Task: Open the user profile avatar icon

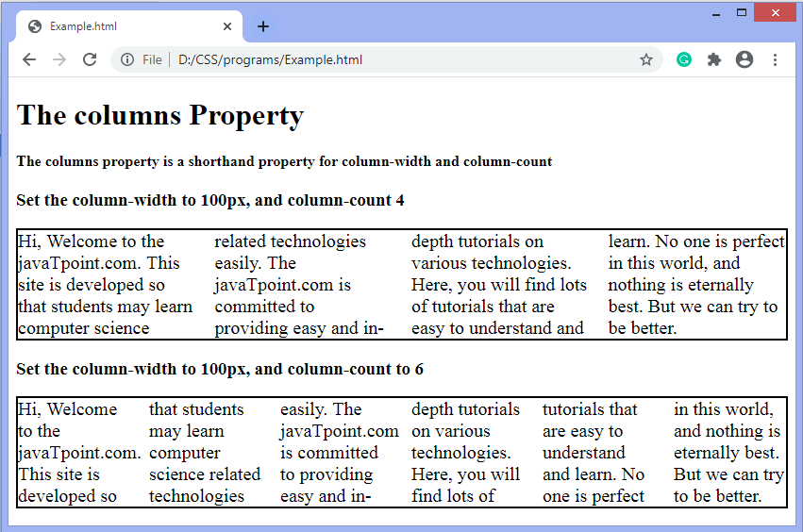Action: (x=744, y=60)
